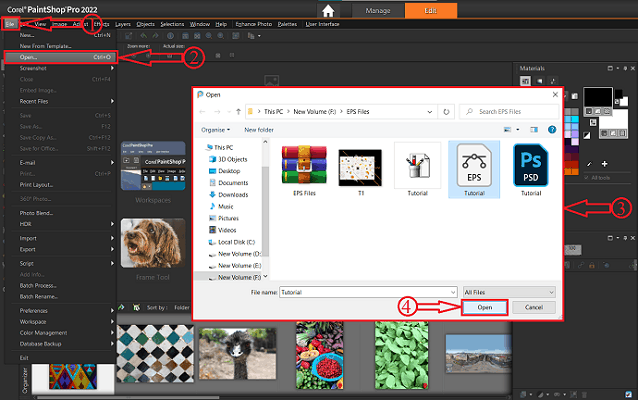
Task: Click the zoom out magnifier icon
Action: click(209, 36)
